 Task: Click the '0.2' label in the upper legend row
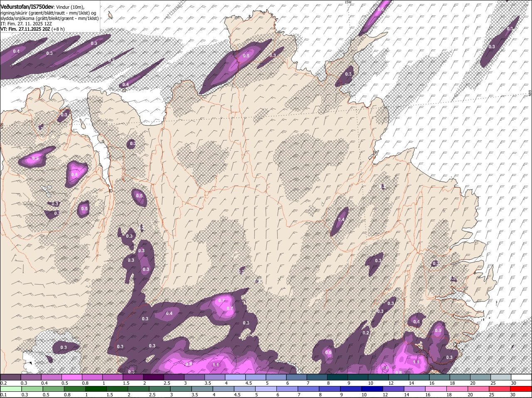3,383
